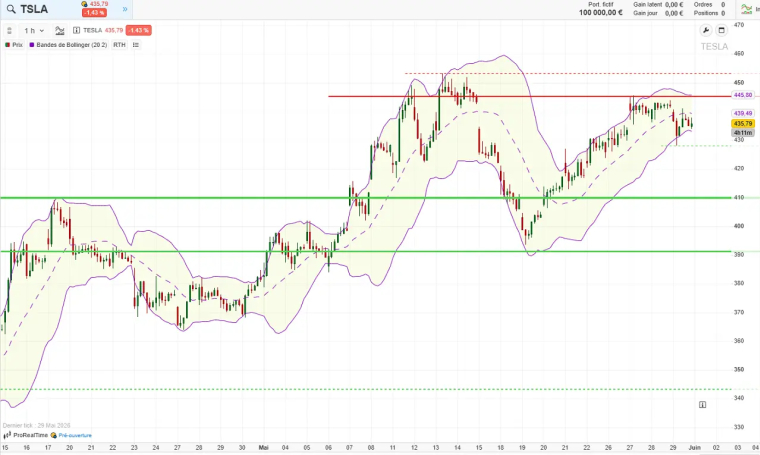Click the ProRealTime logo link
Viewport: 760px width, 455px height.
click(x=26, y=435)
